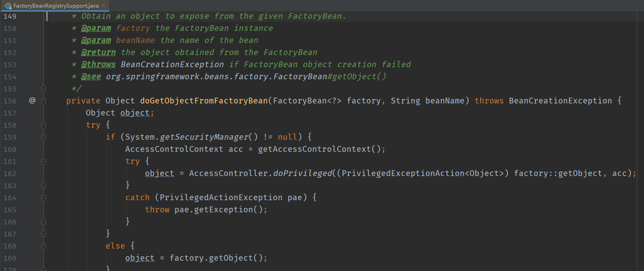Click BeanCreationException in the method's throws clause

[x=560, y=101]
